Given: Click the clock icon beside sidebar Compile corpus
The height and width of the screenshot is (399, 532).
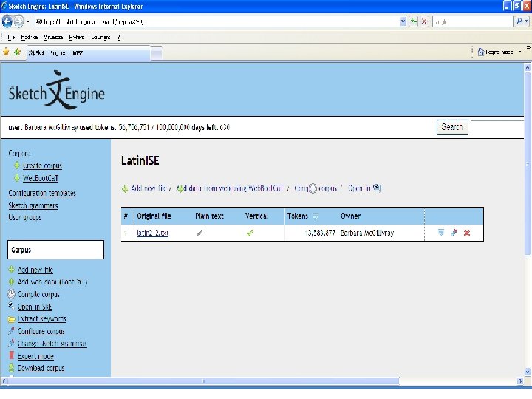Looking at the screenshot, I should [x=12, y=293].
